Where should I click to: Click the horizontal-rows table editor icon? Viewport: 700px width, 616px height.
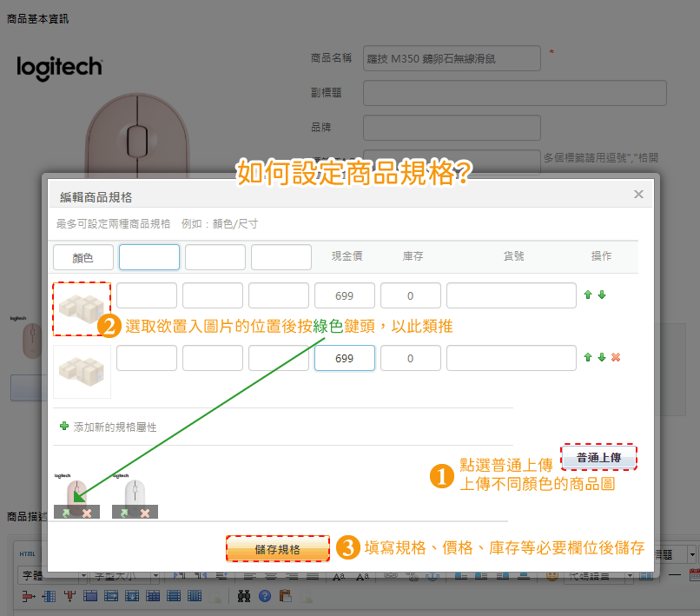pyautogui.click(x=174, y=596)
